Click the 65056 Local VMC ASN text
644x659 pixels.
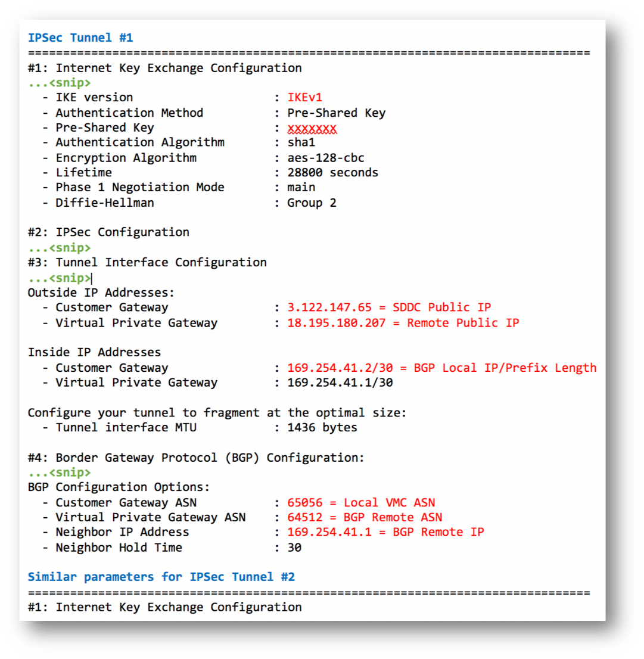point(361,503)
